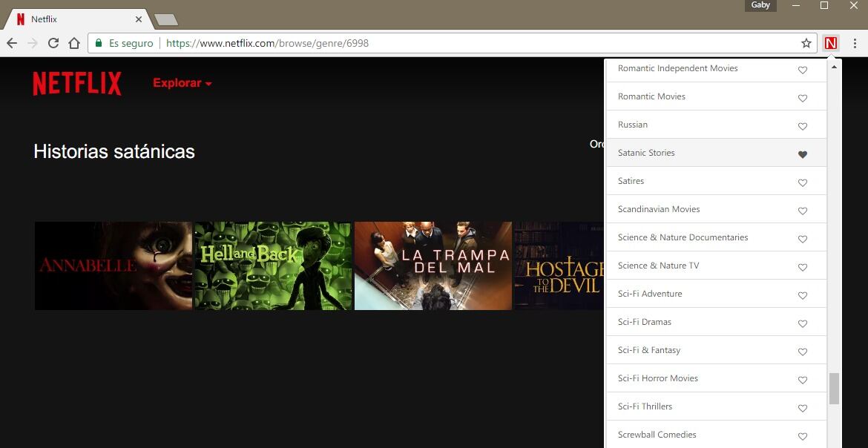Open the Annabelle movie thumbnail

click(x=113, y=266)
